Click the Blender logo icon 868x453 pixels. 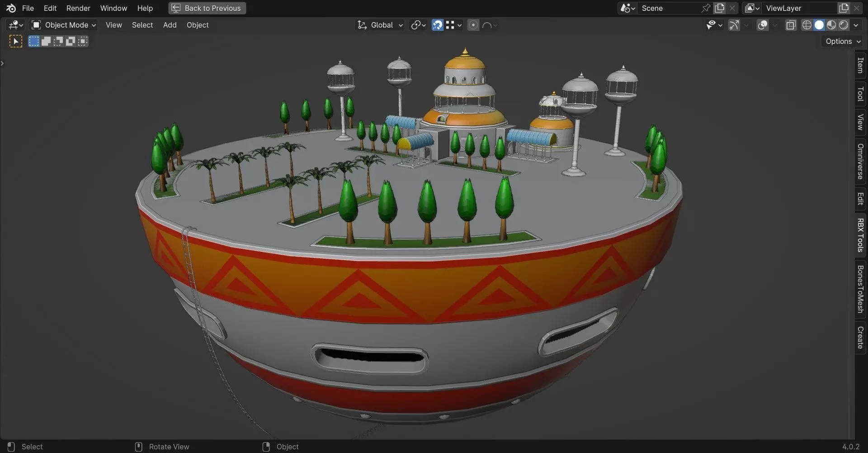(11, 8)
